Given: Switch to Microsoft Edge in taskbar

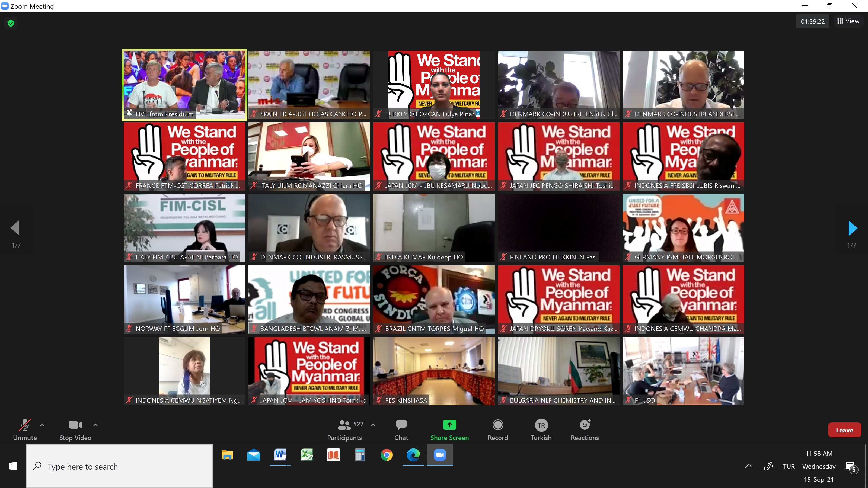Looking at the screenshot, I should [413, 455].
